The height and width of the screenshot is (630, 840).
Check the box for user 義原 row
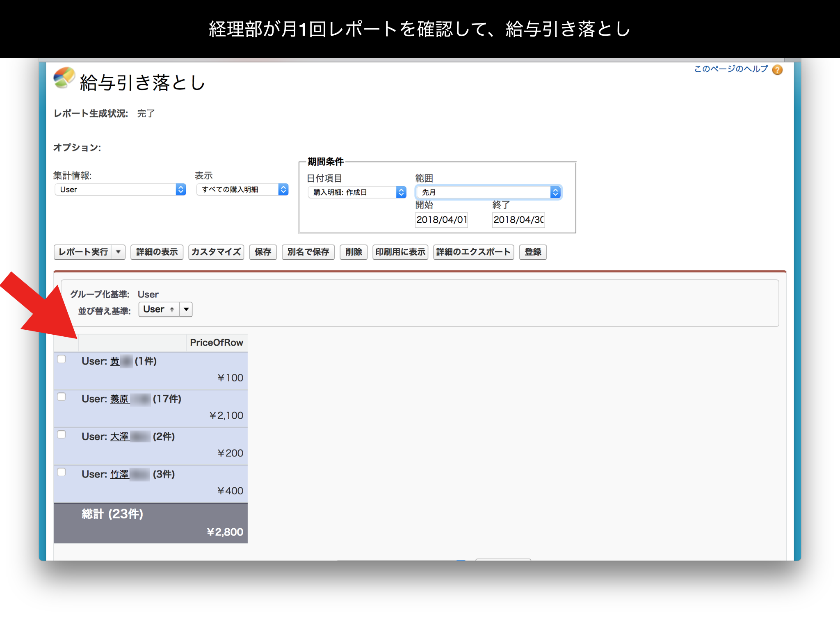tap(62, 397)
